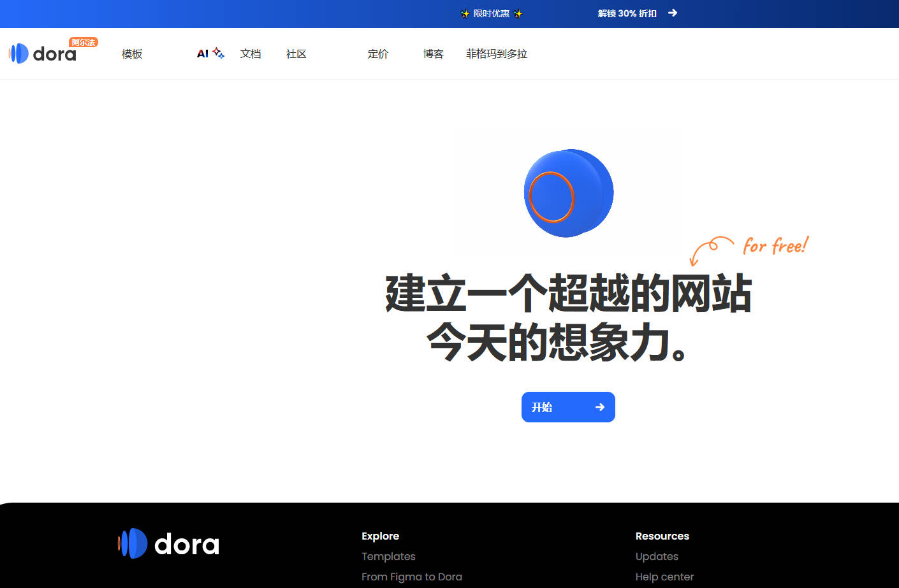The width and height of the screenshot is (899, 588).
Task: Open the 菲格玛到多拉 nav link
Action: click(x=497, y=54)
